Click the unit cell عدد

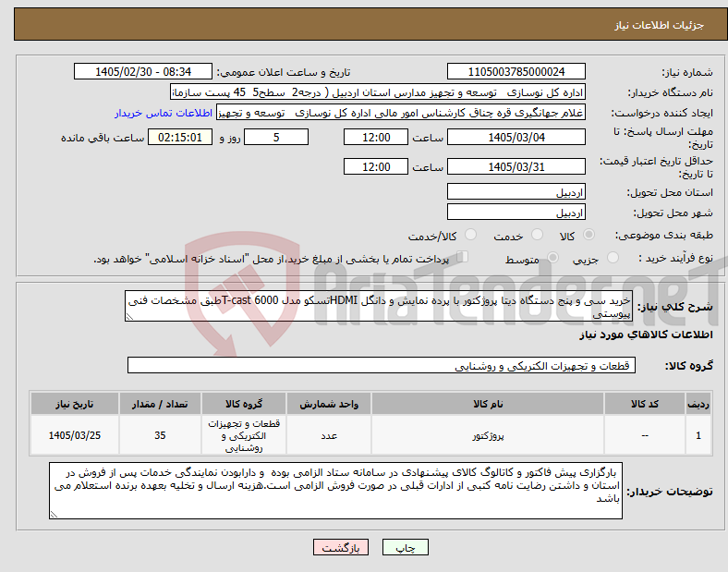coord(329,435)
